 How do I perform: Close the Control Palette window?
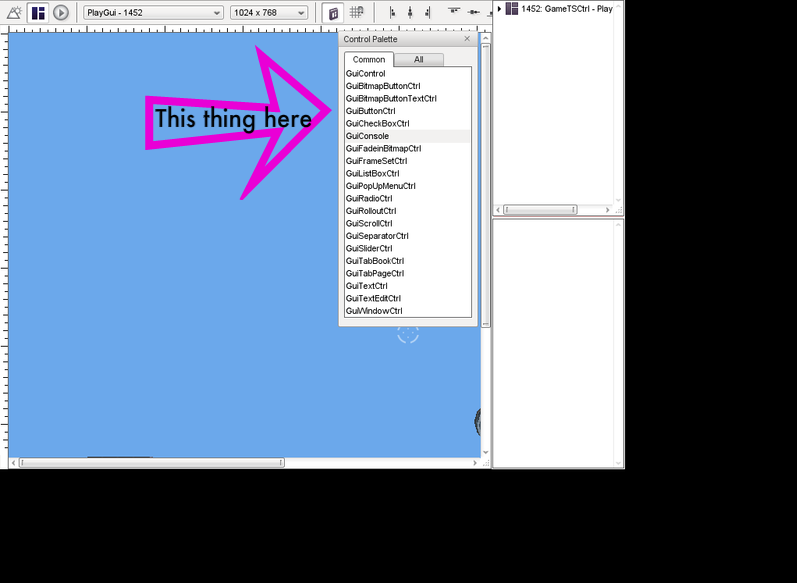click(x=467, y=39)
